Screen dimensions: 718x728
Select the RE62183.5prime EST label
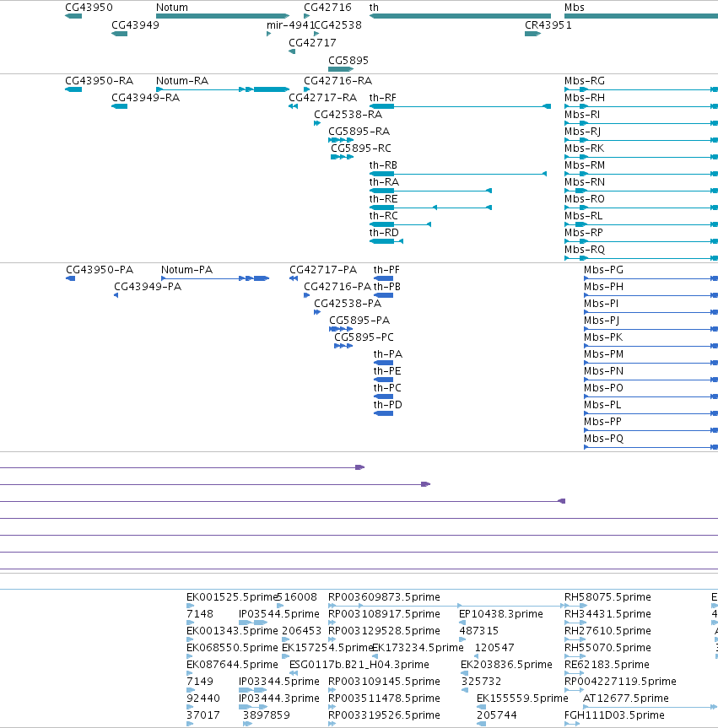(x=607, y=665)
